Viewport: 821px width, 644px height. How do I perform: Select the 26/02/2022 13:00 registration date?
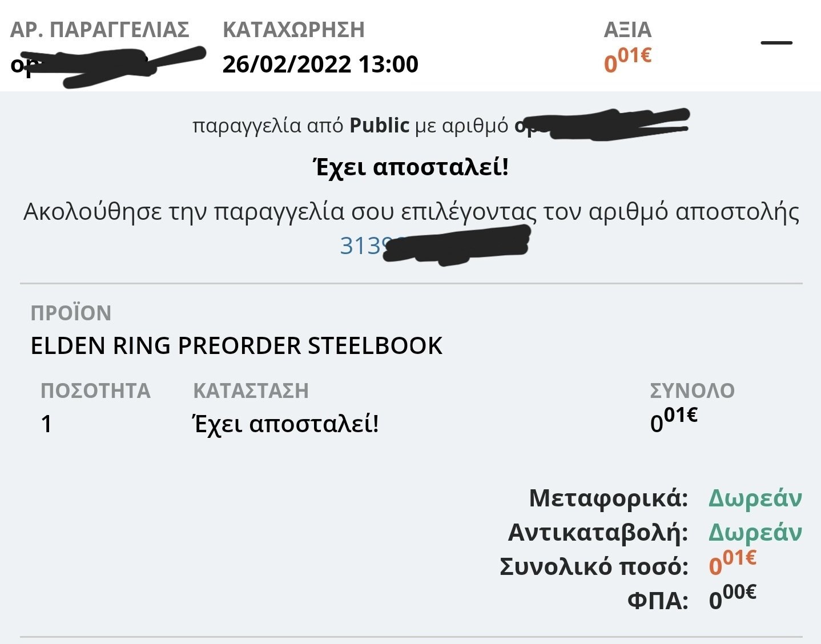320,64
